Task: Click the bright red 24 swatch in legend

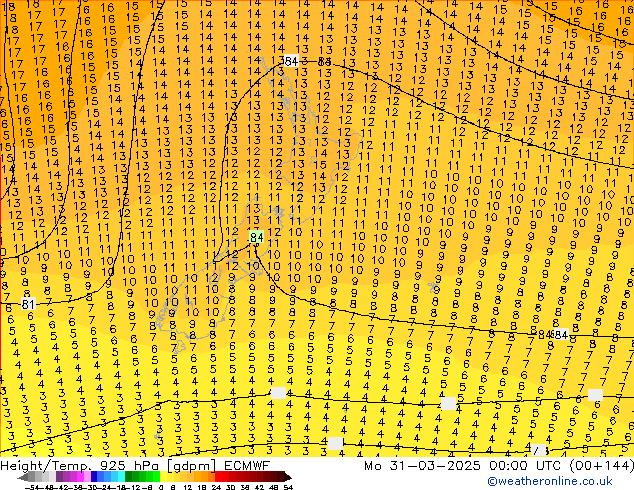Action: [x=218, y=477]
